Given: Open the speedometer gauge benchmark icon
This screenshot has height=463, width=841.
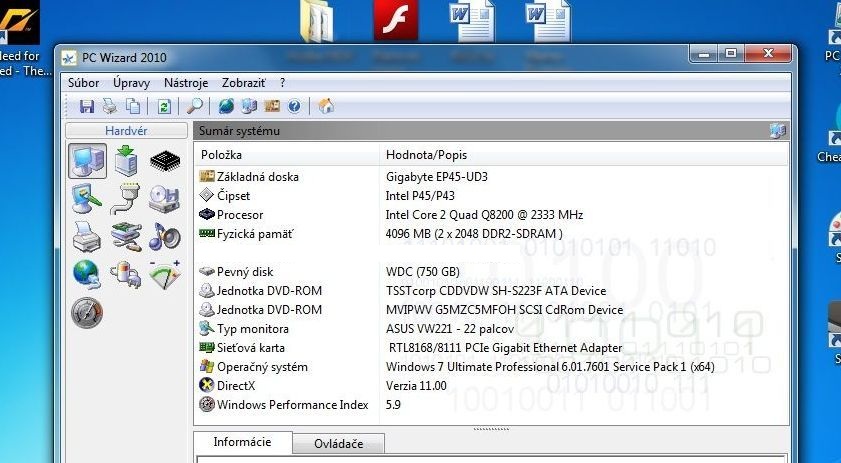Looking at the screenshot, I should pos(87,312).
